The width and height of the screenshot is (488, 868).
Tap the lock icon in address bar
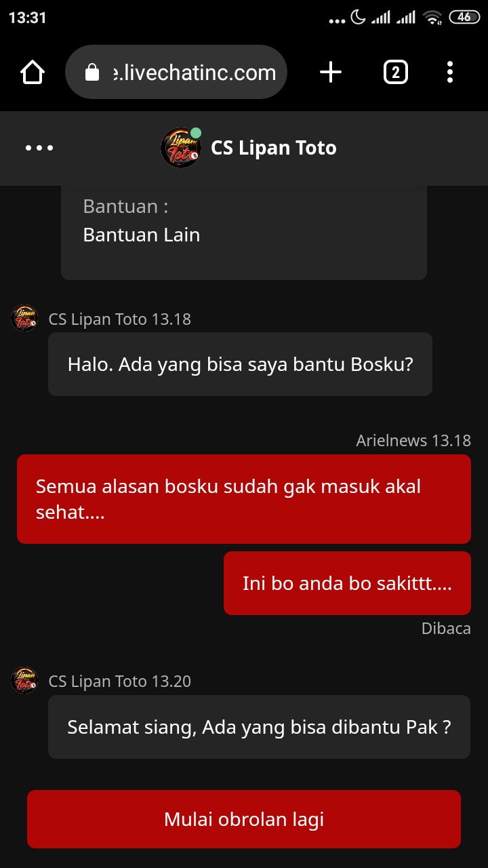coord(92,73)
